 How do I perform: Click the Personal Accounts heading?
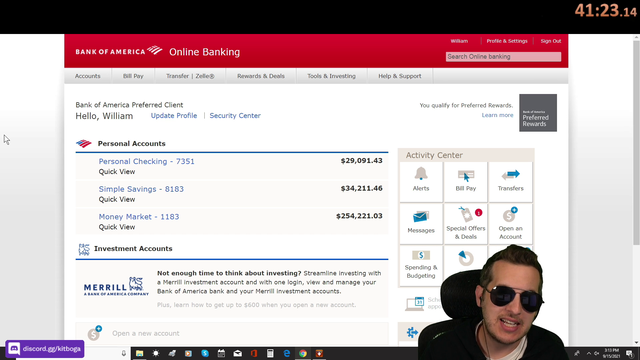pyautogui.click(x=131, y=144)
